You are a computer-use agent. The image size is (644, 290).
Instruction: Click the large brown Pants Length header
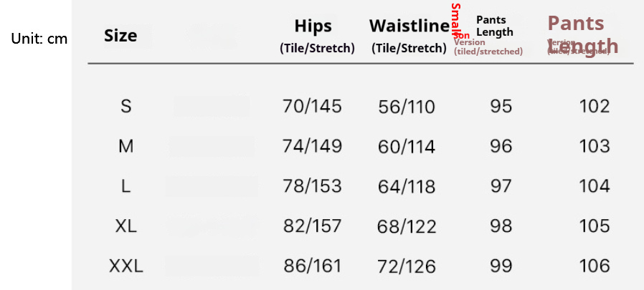582,35
